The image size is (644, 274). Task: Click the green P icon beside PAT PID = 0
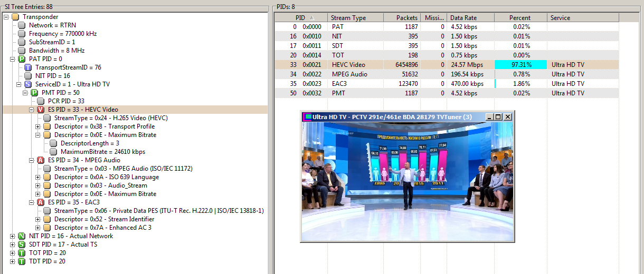pos(22,59)
